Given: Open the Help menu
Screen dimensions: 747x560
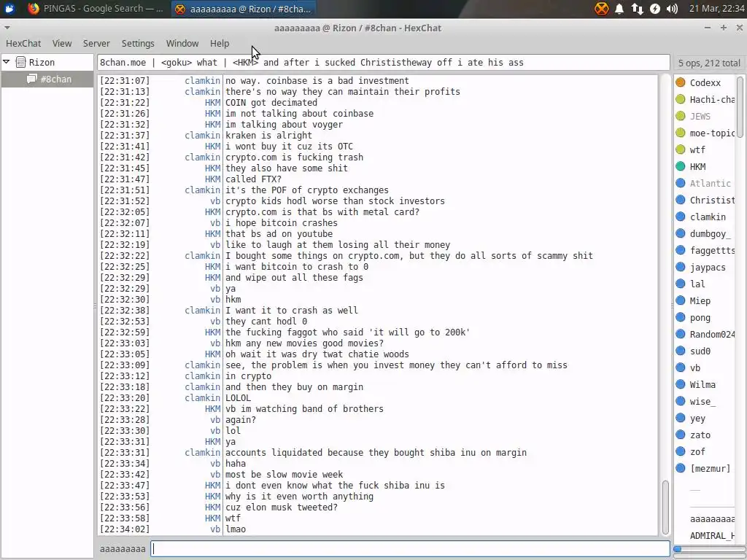Looking at the screenshot, I should [220, 43].
